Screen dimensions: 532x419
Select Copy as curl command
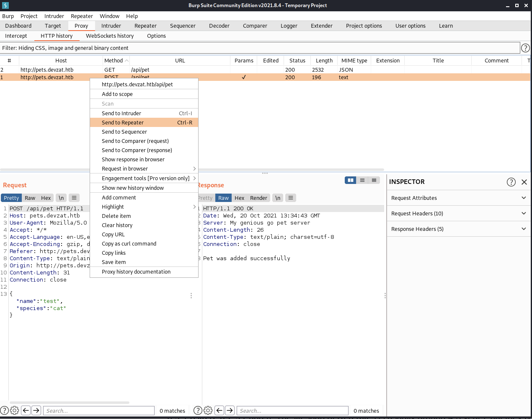point(129,243)
